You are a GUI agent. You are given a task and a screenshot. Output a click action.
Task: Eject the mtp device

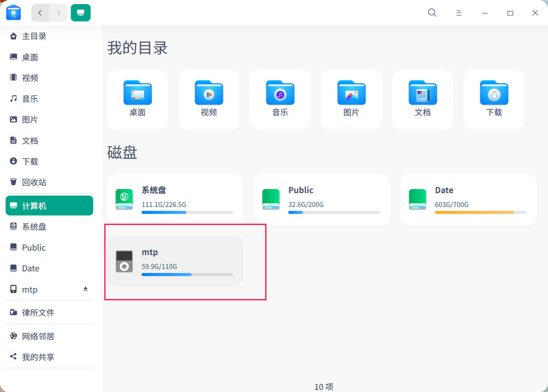coord(86,289)
